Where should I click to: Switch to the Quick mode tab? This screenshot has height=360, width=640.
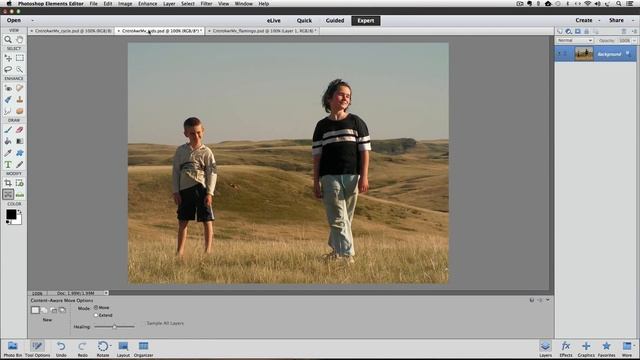pos(304,20)
